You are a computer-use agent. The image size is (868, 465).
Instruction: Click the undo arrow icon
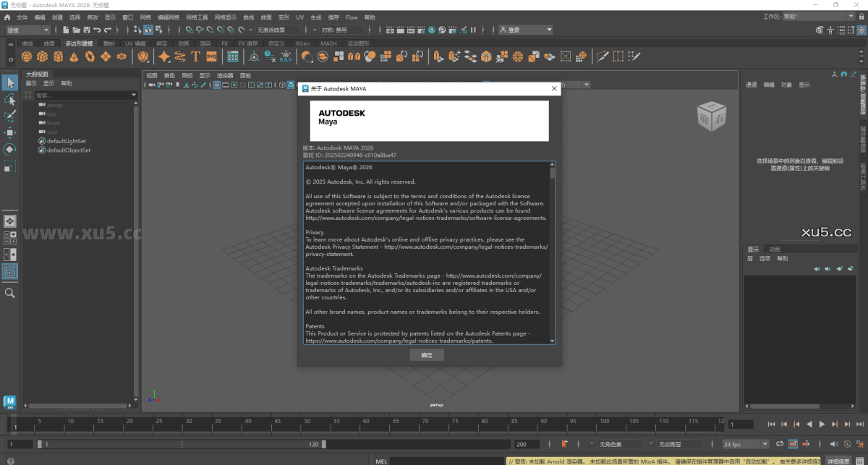[x=97, y=30]
